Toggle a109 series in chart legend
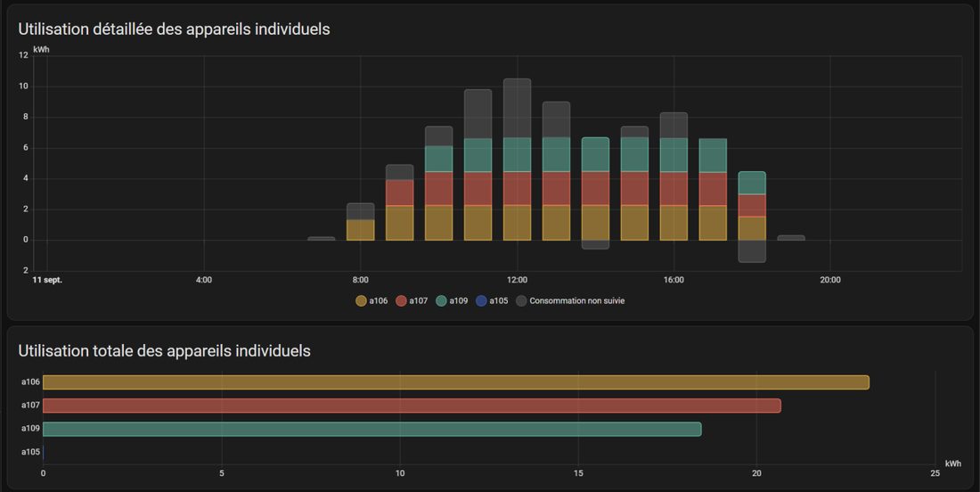Image resolution: width=980 pixels, height=492 pixels. click(452, 300)
